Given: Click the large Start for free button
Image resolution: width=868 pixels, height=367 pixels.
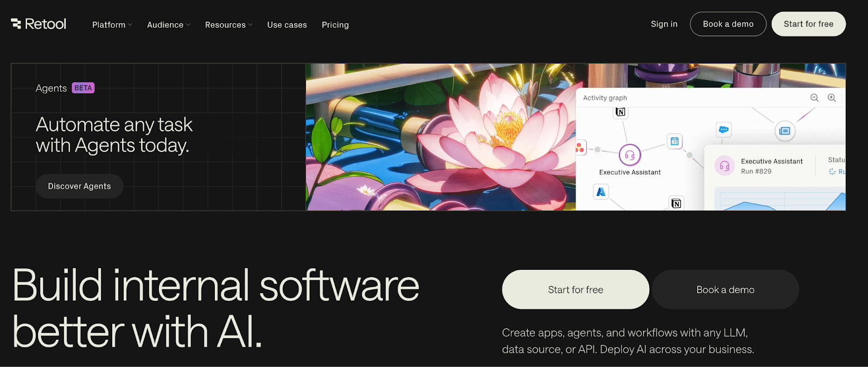Looking at the screenshot, I should [575, 289].
